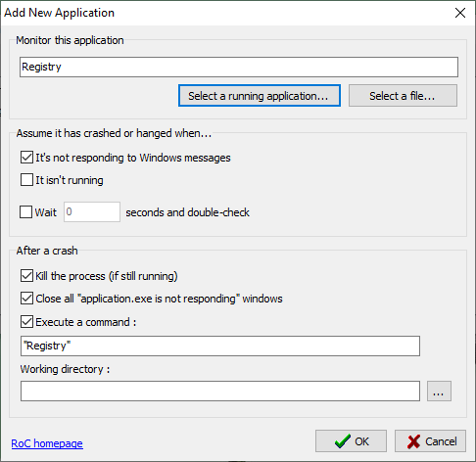The width and height of the screenshot is (476, 462).
Task: Uncheck Close all not responding windows option
Action: pyautogui.click(x=26, y=299)
